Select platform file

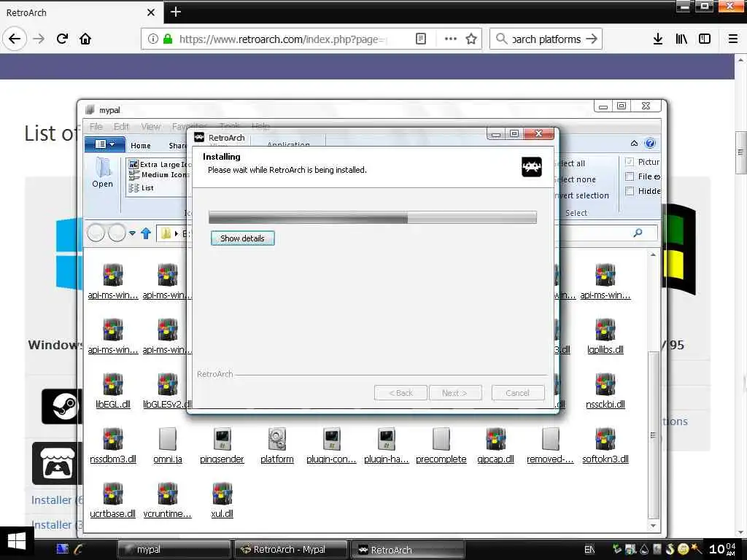(x=277, y=446)
